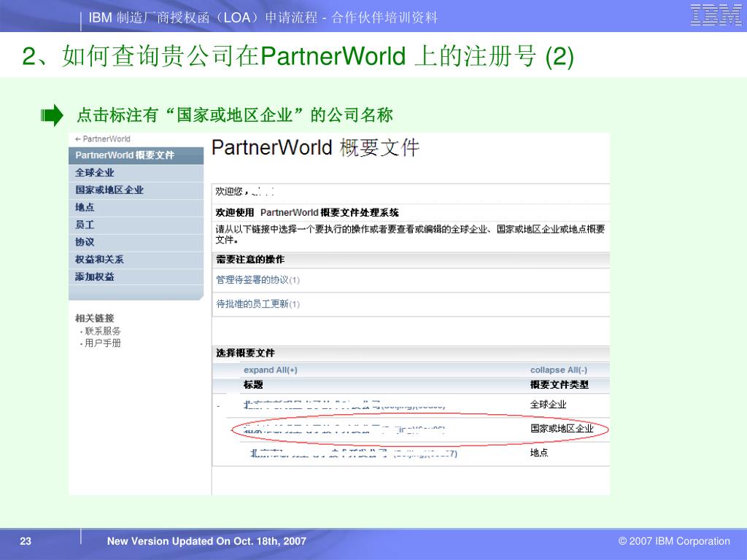The image size is (747, 560).
Task: Expand all profiles with expand All(+)
Action: pos(270,370)
